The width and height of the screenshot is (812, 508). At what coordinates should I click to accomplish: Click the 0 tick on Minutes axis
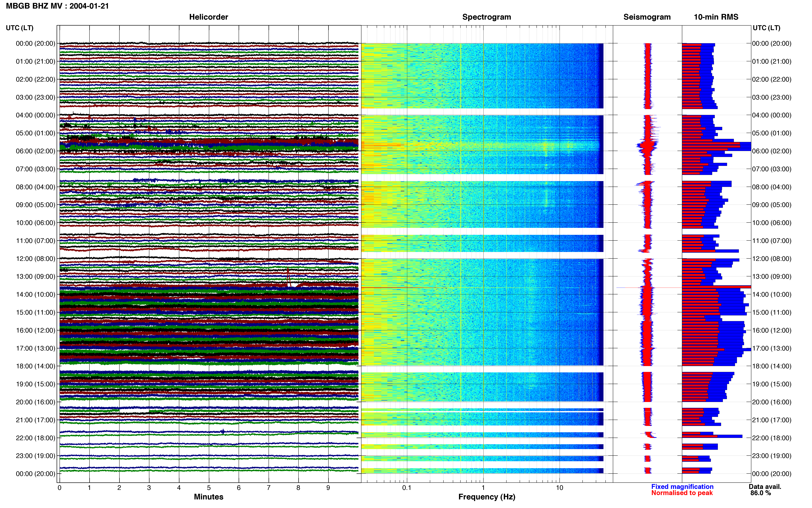[x=59, y=488]
